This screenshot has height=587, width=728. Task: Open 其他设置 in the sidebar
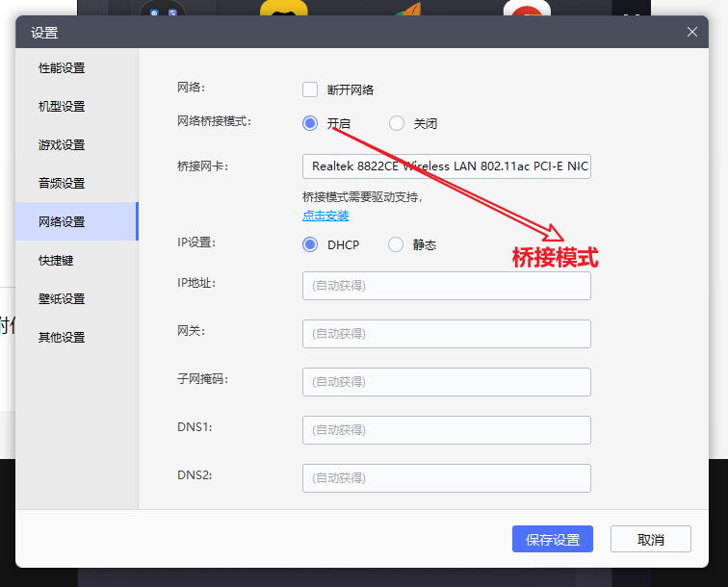tap(62, 338)
